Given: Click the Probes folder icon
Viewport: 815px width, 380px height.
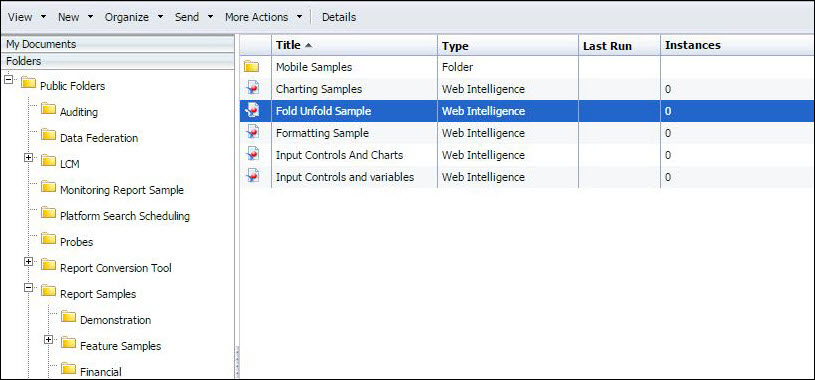Looking at the screenshot, I should tap(48, 239).
